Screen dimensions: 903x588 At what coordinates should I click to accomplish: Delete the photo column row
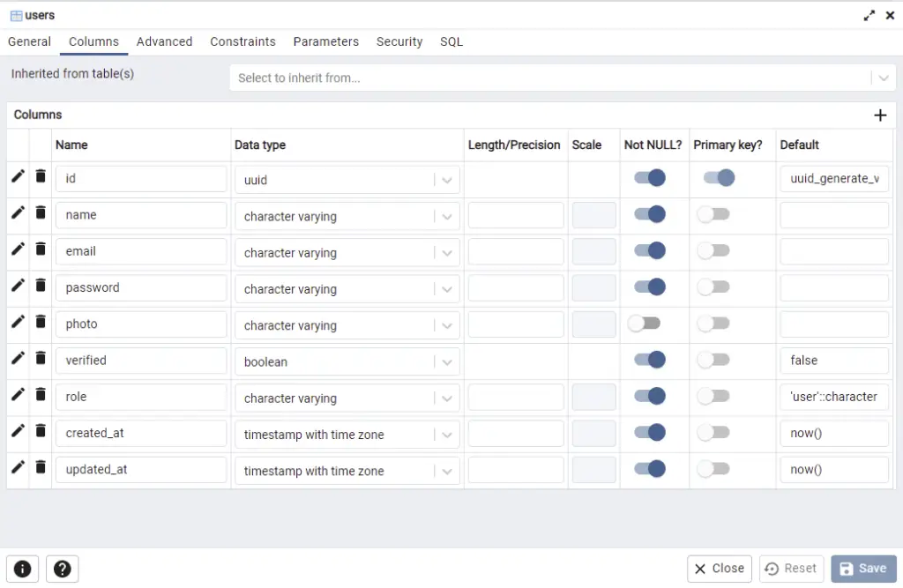pyautogui.click(x=40, y=323)
